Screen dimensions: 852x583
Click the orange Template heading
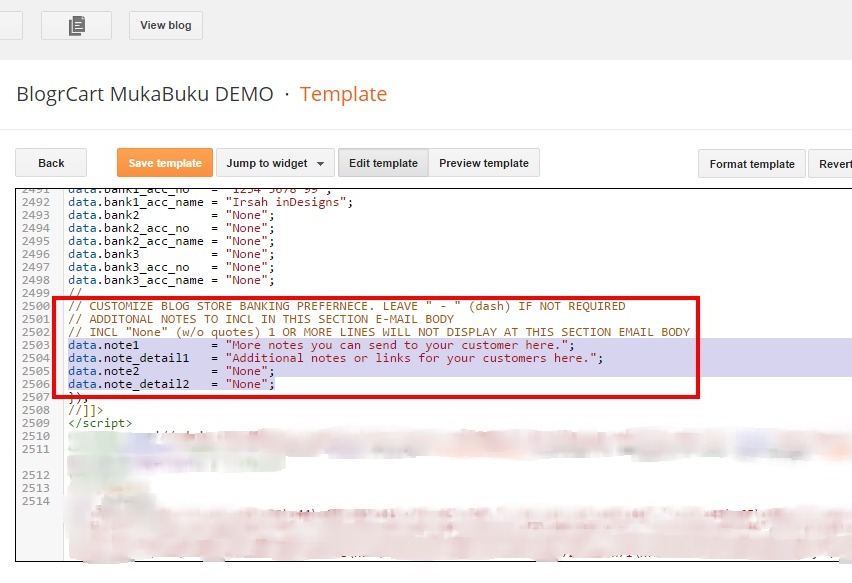pyautogui.click(x=343, y=94)
